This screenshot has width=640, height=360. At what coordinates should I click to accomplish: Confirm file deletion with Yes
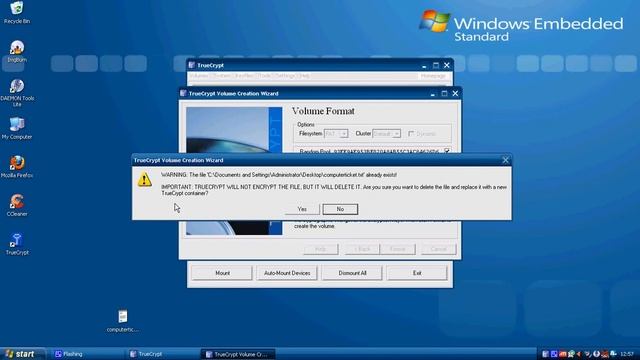(x=302, y=209)
